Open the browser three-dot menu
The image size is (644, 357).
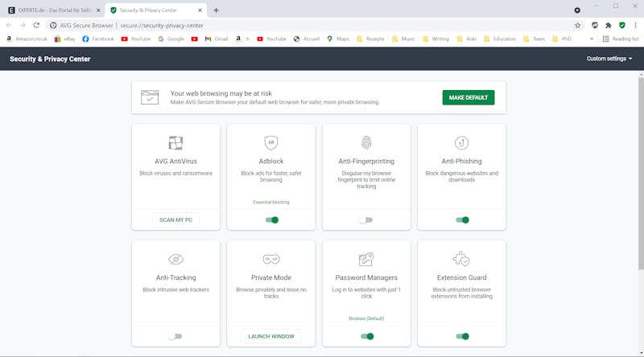(635, 26)
